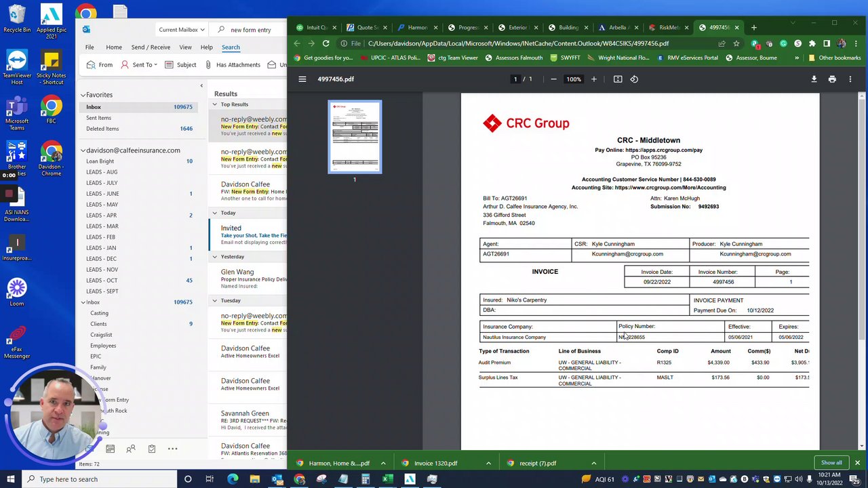Open the Send / Receive tab

(151, 47)
